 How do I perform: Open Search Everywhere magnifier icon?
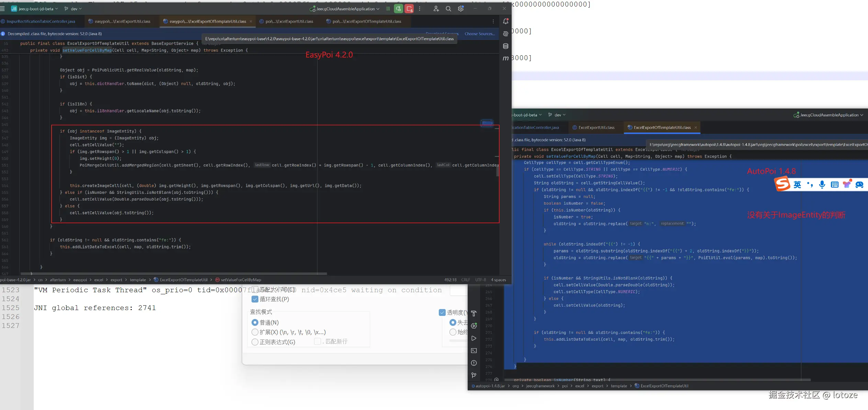pos(448,9)
